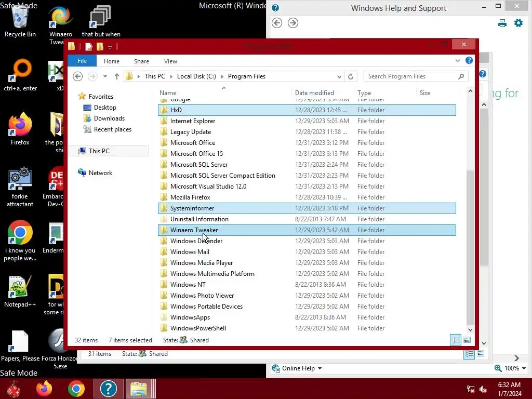
Task: Select the SystemInformer folder
Action: point(307,208)
